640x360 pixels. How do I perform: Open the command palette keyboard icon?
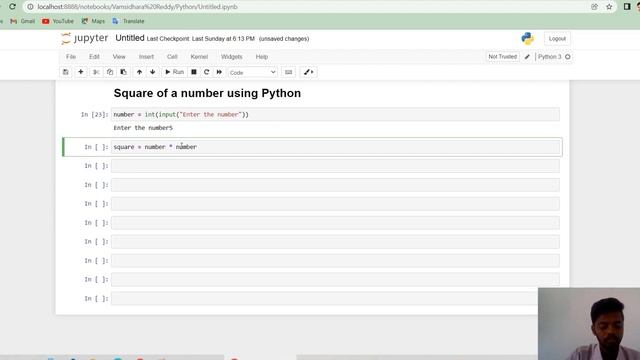click(289, 72)
